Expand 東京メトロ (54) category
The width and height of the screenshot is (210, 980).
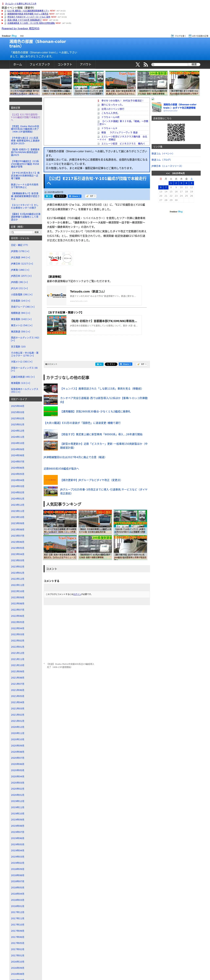pos(30,325)
